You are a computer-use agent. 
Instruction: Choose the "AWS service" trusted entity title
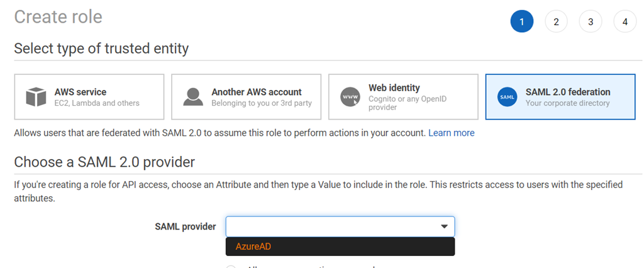click(80, 92)
